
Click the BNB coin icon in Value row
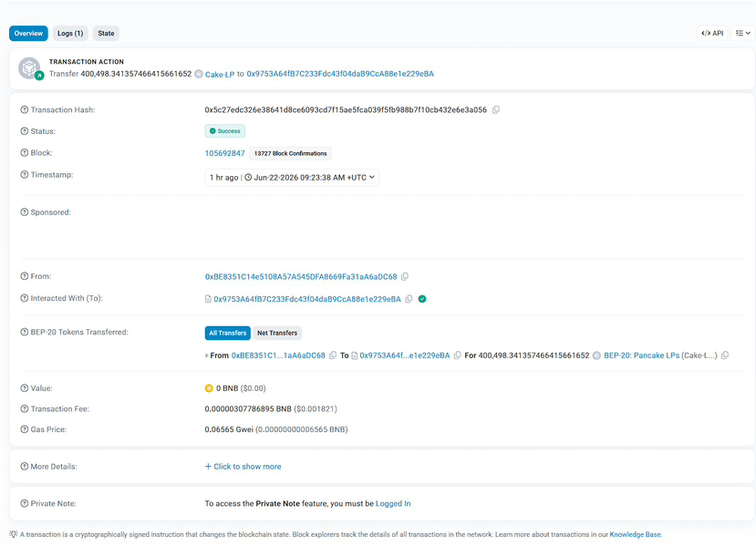click(x=209, y=388)
